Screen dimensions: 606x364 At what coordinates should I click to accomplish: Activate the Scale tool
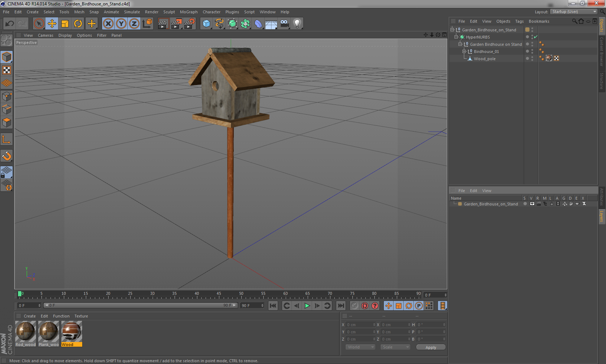click(x=65, y=24)
